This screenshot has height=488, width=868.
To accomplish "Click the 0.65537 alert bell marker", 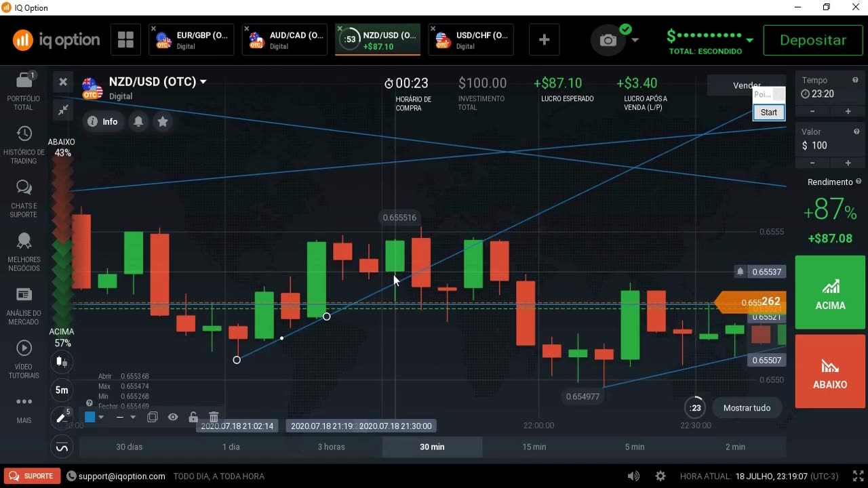I will pyautogui.click(x=741, y=272).
